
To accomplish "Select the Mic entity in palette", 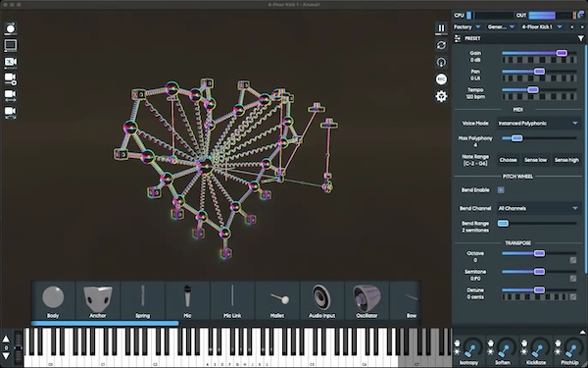I will 187,300.
